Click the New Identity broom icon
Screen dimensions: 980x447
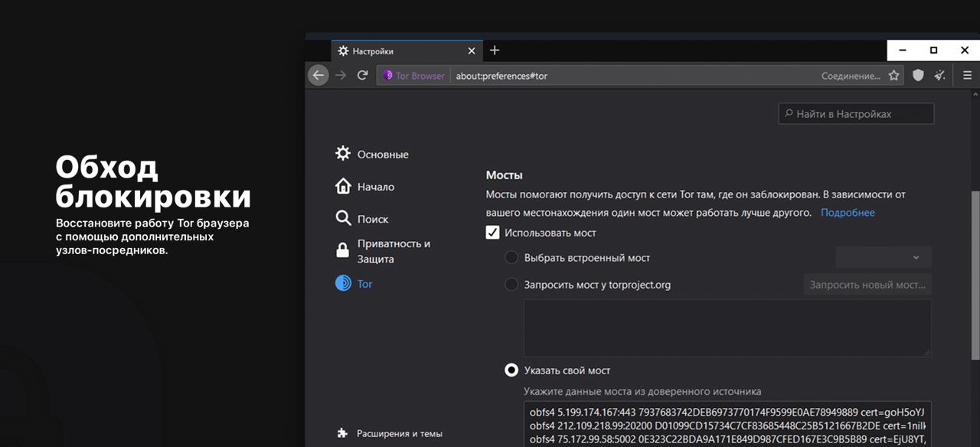pyautogui.click(x=939, y=75)
